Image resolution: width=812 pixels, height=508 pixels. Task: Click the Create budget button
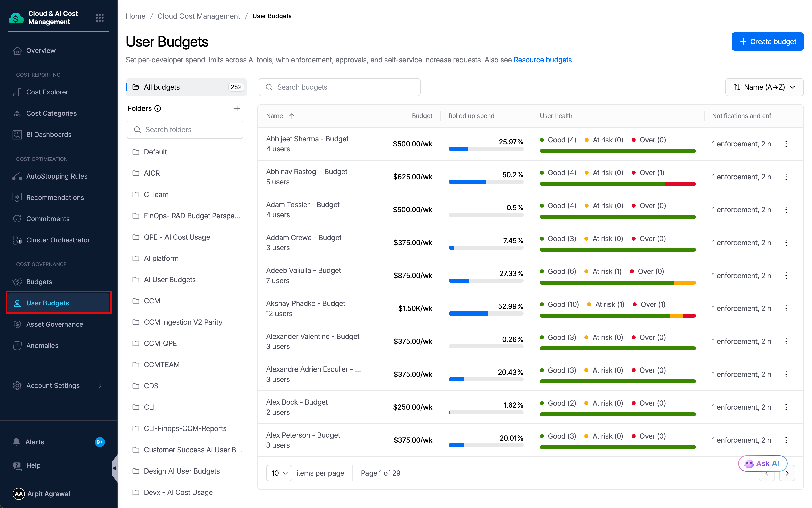coord(767,42)
